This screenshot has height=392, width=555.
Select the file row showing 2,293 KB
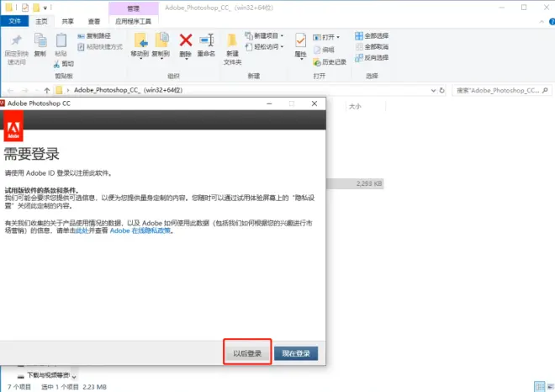[x=355, y=183]
